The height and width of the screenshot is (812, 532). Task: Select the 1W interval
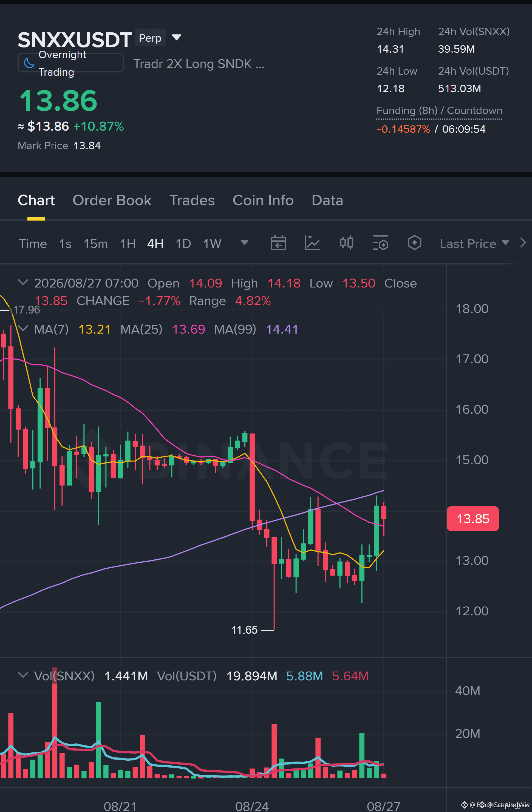point(212,244)
